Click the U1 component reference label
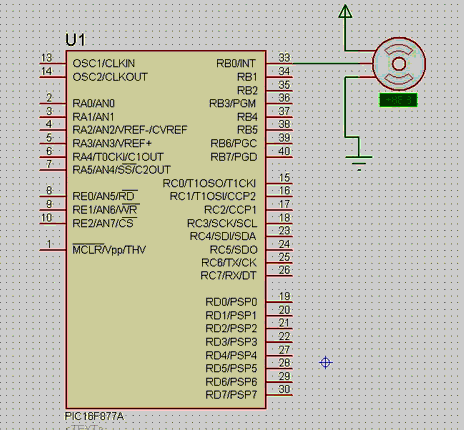 pyautogui.click(x=75, y=40)
